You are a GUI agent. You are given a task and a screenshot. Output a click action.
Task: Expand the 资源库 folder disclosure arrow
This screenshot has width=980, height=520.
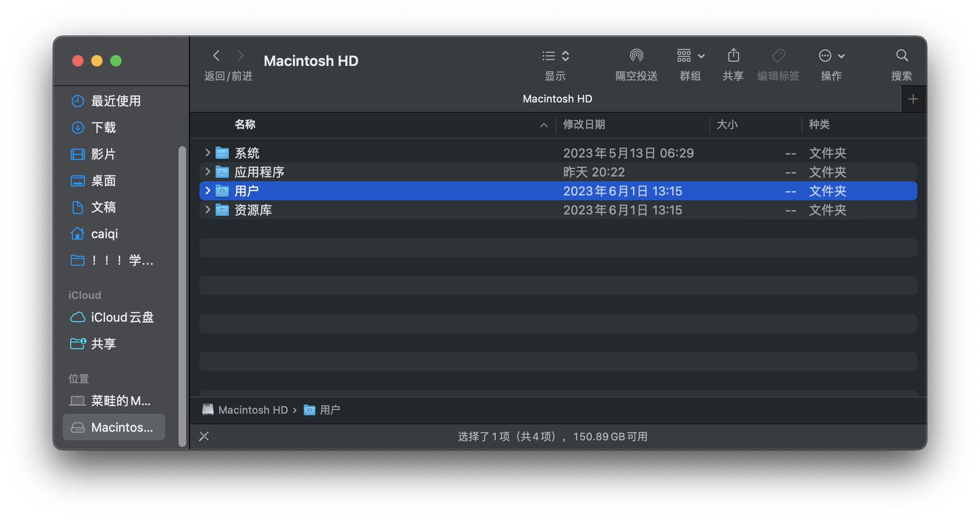coord(207,210)
